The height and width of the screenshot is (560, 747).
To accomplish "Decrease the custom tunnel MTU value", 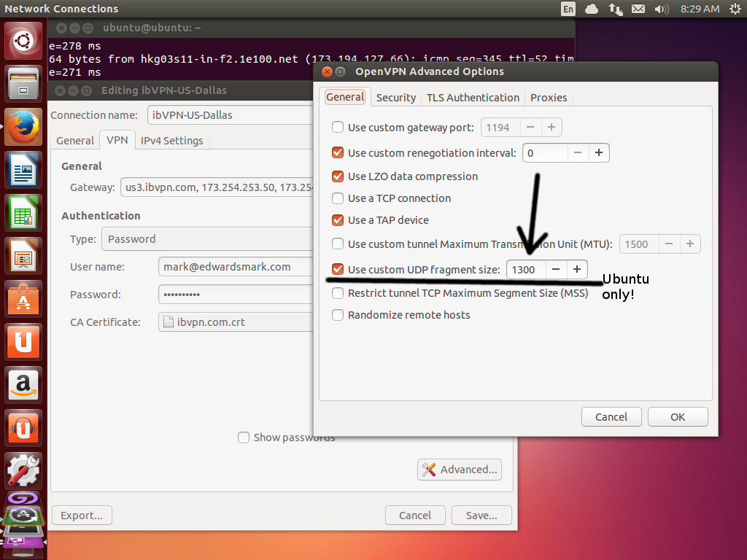I will [669, 244].
